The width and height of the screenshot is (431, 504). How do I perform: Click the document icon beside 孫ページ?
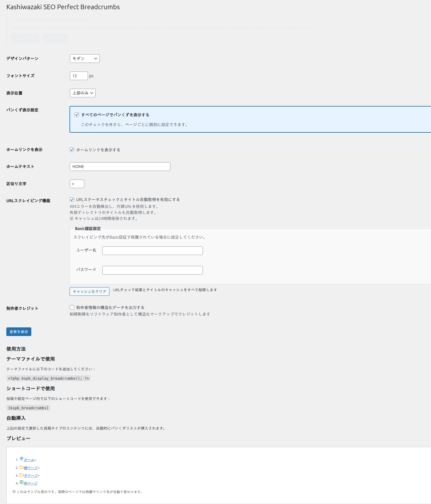(22, 482)
